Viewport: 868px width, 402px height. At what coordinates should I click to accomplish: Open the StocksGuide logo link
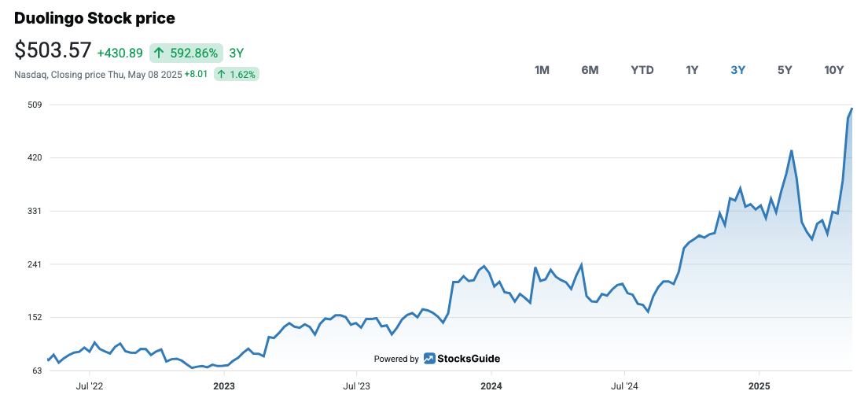point(462,359)
